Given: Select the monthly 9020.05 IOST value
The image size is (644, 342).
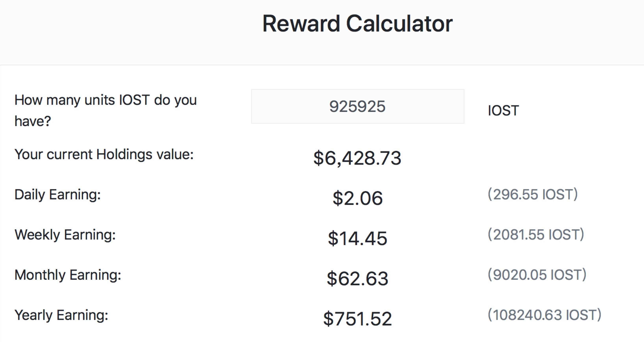Looking at the screenshot, I should [537, 275].
